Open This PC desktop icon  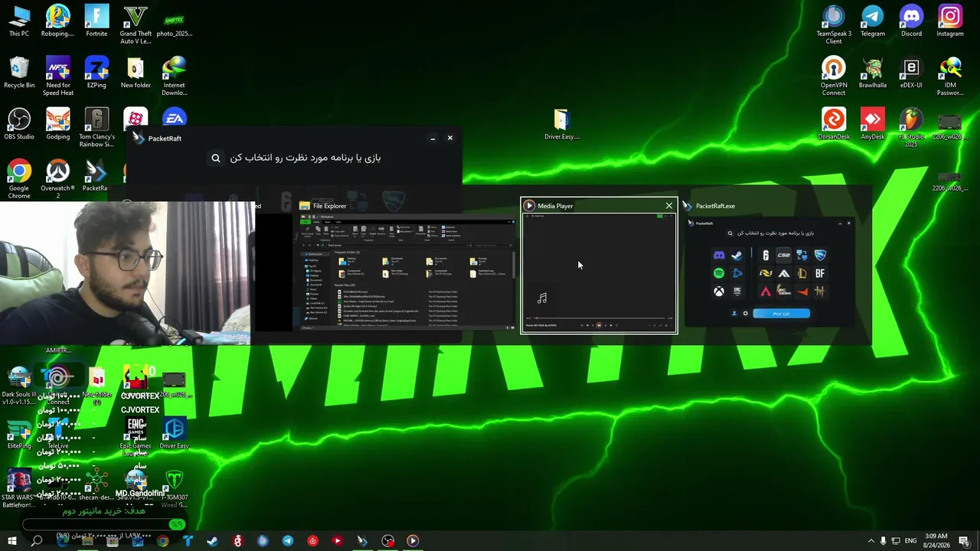tap(19, 21)
